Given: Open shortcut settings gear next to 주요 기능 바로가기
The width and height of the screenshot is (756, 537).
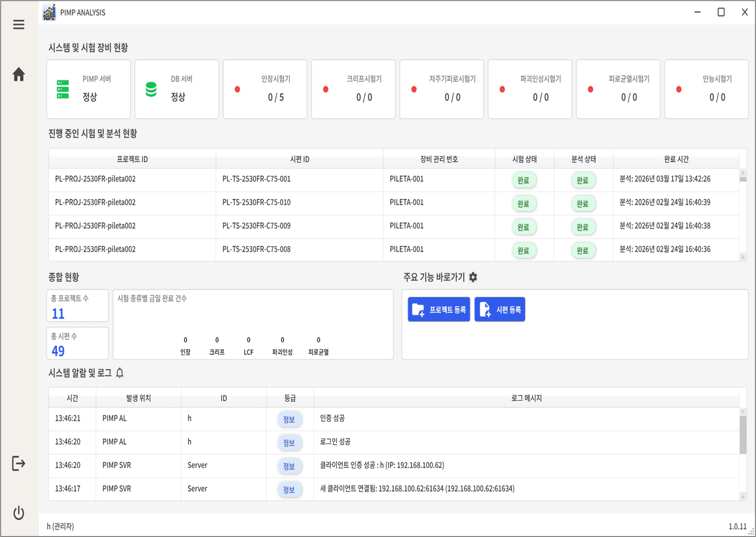Looking at the screenshot, I should [x=473, y=277].
